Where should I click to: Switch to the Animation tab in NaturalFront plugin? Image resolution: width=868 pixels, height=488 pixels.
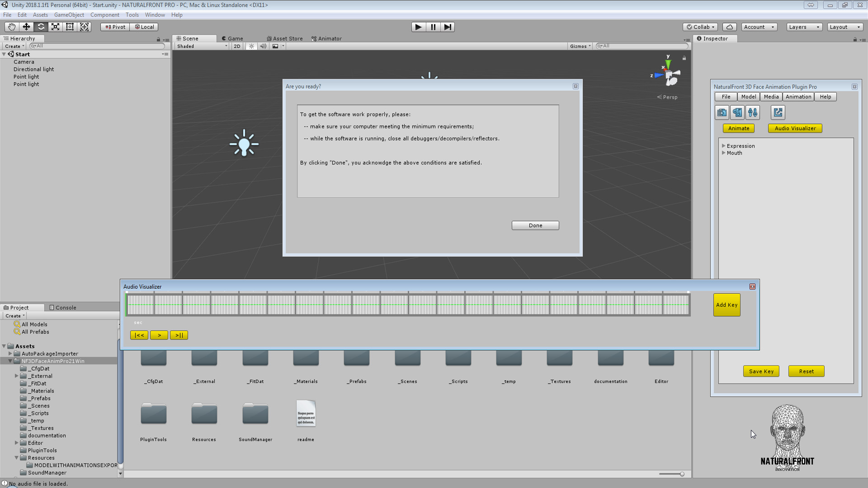pos(798,96)
